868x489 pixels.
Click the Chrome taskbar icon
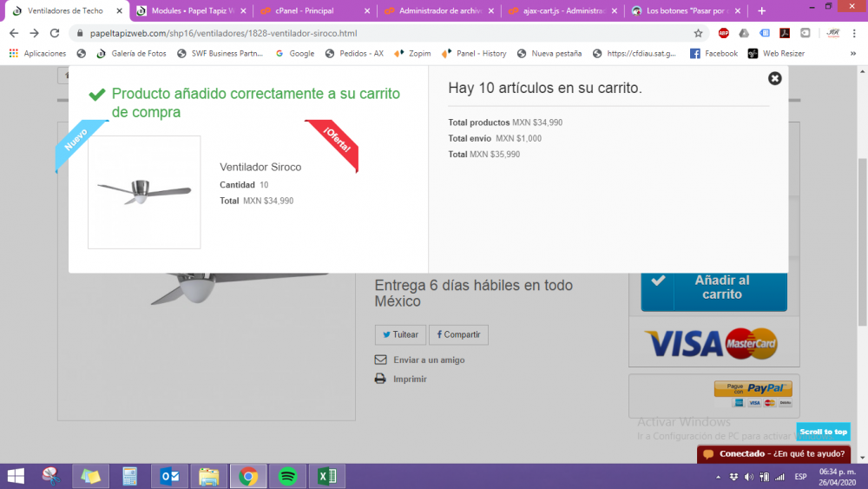click(248, 476)
